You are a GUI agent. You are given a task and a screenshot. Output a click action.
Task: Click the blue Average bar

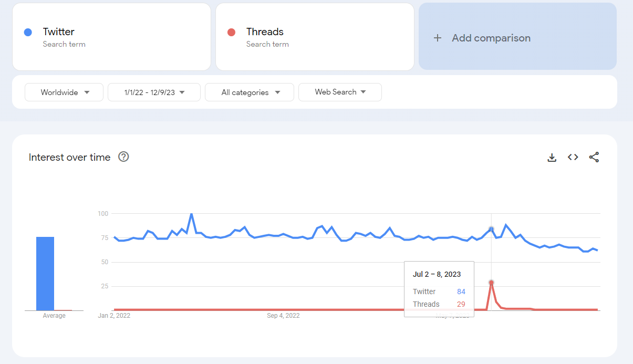(45, 273)
